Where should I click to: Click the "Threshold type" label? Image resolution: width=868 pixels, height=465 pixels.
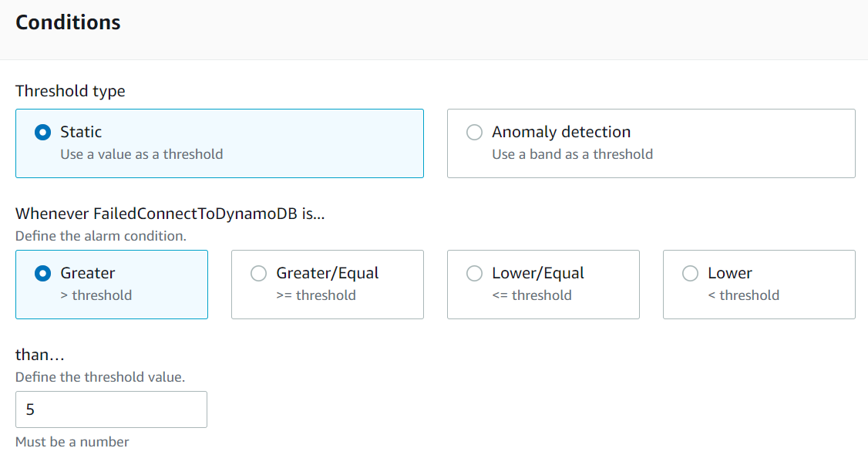point(70,91)
